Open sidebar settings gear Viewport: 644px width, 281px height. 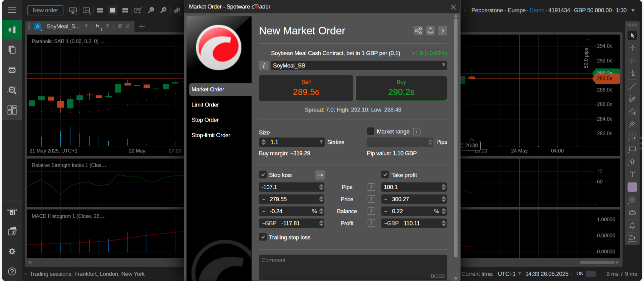[x=12, y=251]
